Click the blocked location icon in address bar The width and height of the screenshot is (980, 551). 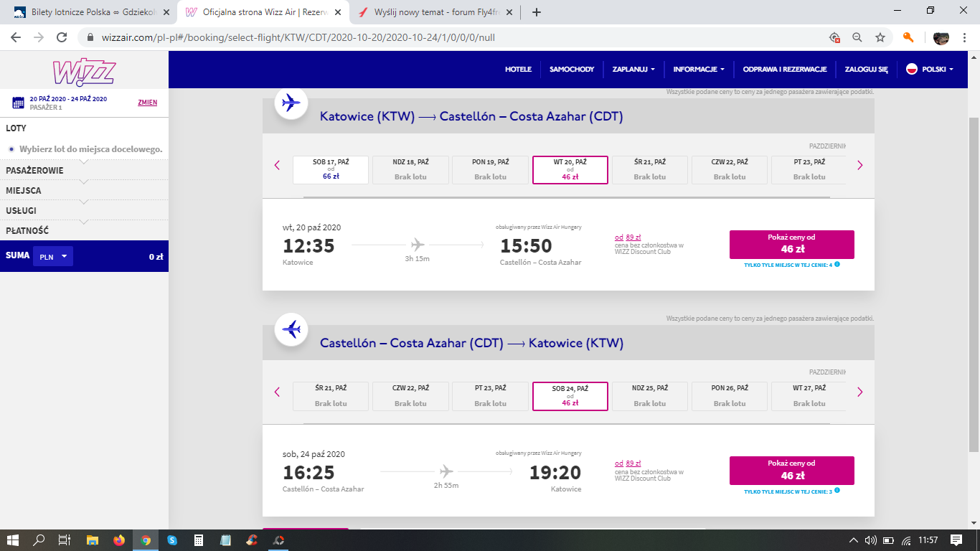(834, 37)
